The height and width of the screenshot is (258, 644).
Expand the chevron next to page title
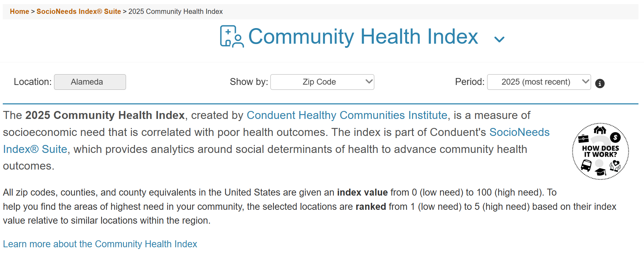point(499,39)
